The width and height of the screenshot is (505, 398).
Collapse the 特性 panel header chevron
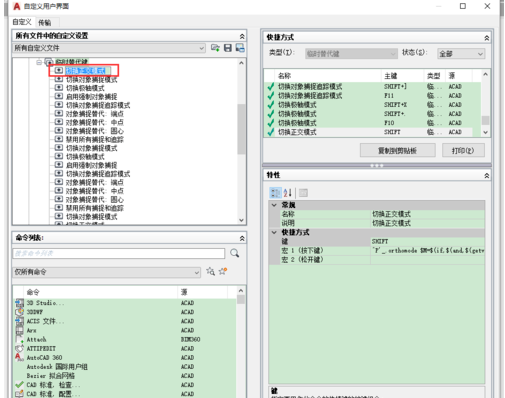point(487,176)
